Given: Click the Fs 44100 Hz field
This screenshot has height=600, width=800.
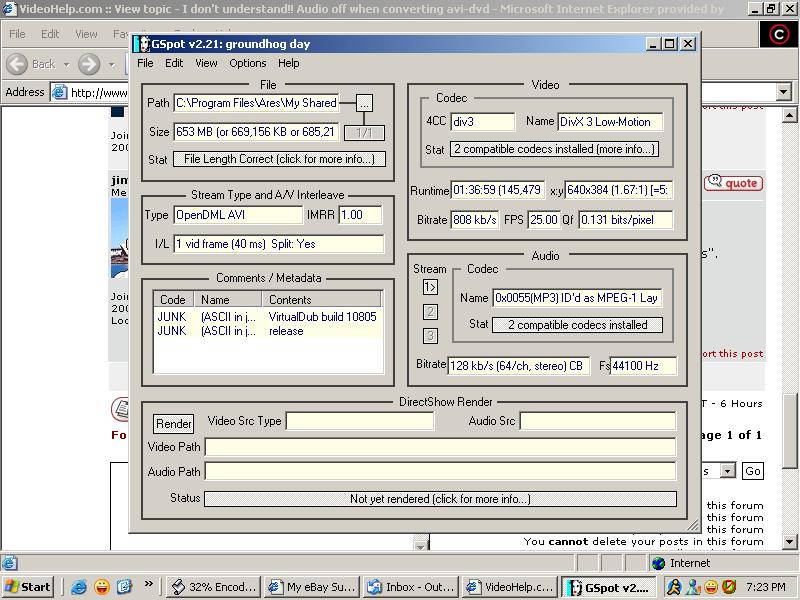Looking at the screenshot, I should (643, 366).
